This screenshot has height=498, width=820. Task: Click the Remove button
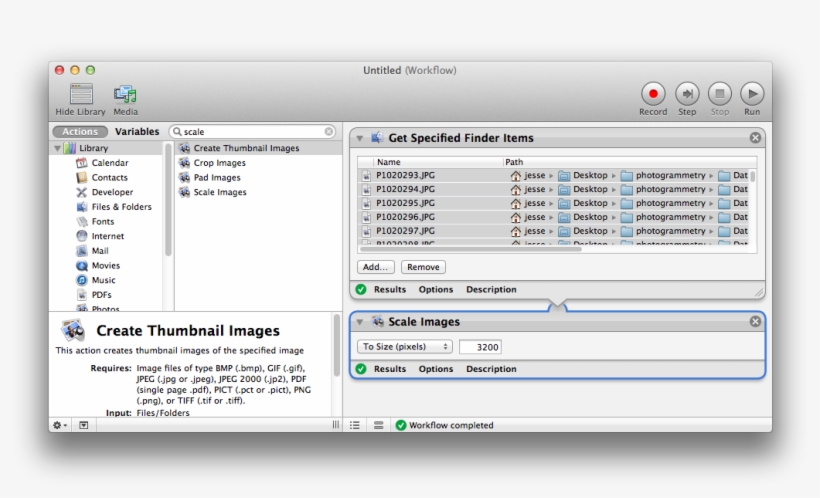(423, 267)
